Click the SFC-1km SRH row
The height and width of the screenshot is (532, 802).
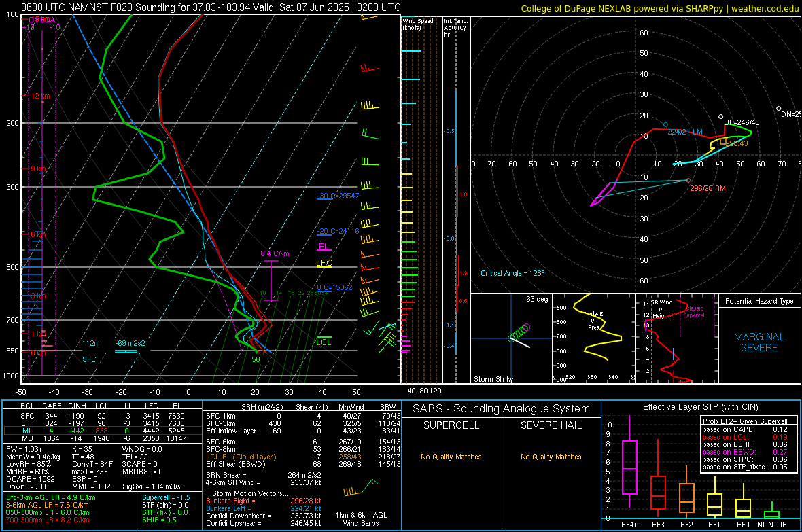303,416
